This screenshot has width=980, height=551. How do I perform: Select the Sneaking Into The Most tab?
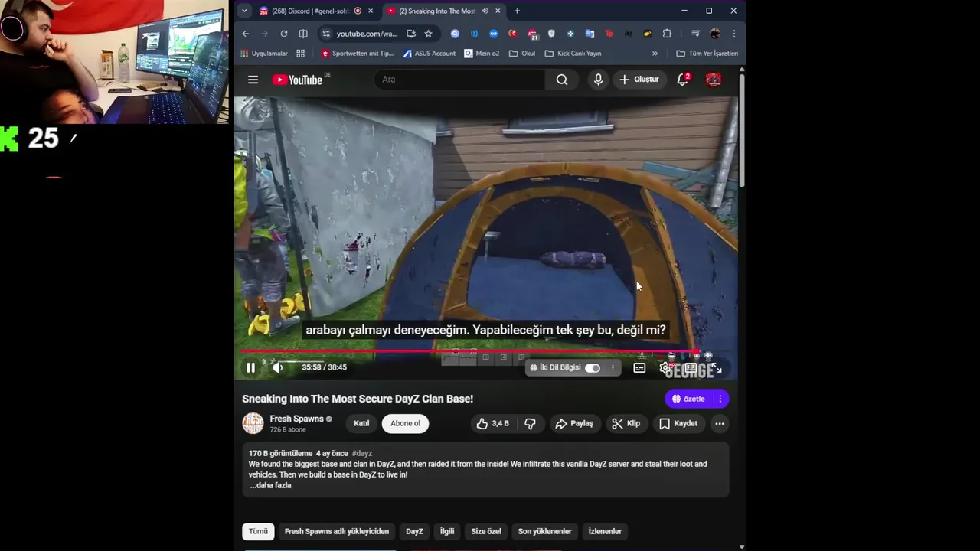pos(444,11)
